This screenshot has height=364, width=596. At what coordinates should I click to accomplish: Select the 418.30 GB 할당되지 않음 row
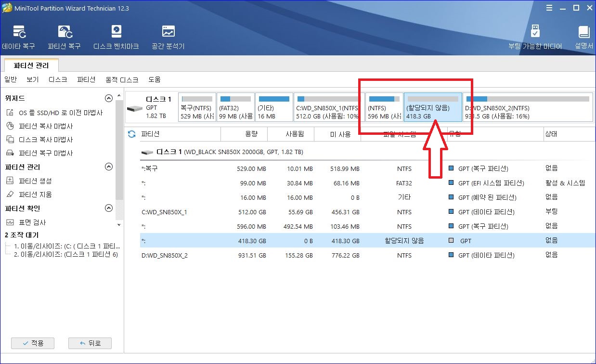point(368,241)
